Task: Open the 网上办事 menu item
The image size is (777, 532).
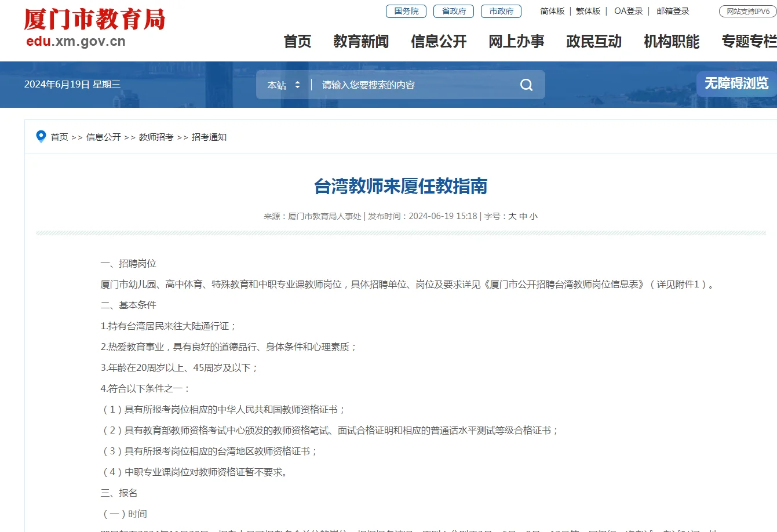Action: pos(516,41)
